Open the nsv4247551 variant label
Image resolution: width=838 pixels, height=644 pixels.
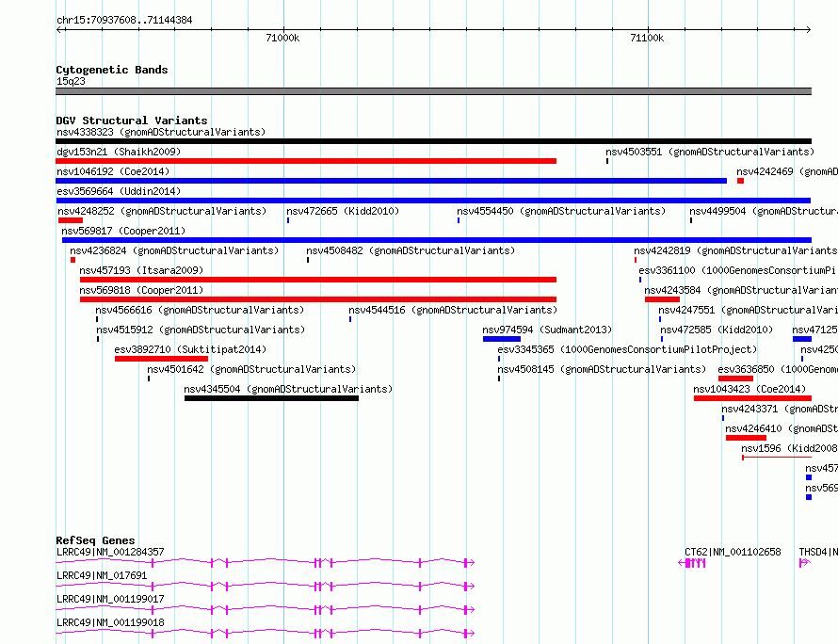click(748, 310)
